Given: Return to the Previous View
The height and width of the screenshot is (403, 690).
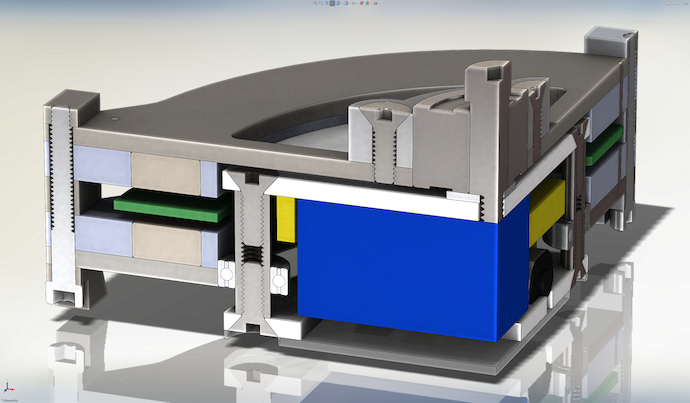Looking at the screenshot, I should point(328,4).
